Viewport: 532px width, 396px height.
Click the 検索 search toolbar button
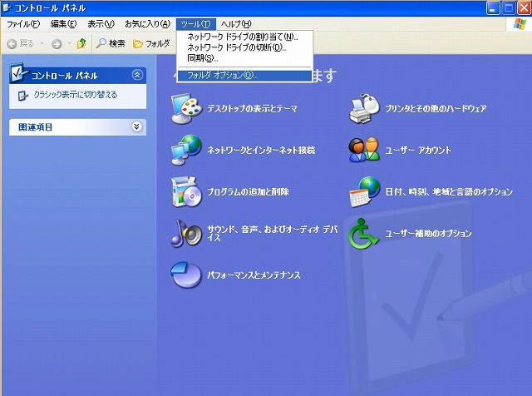coord(111,43)
